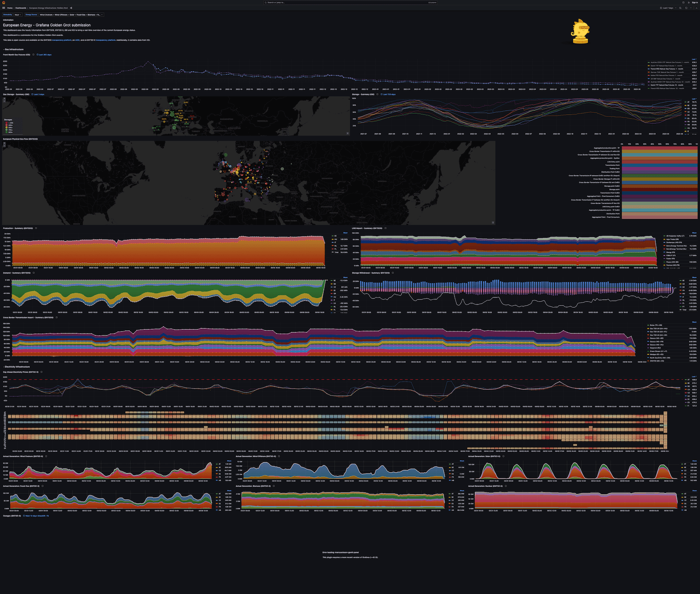Image resolution: width=700 pixels, height=594 pixels.
Task: Collapse the Gas Infrastructure row
Action: (14, 49)
